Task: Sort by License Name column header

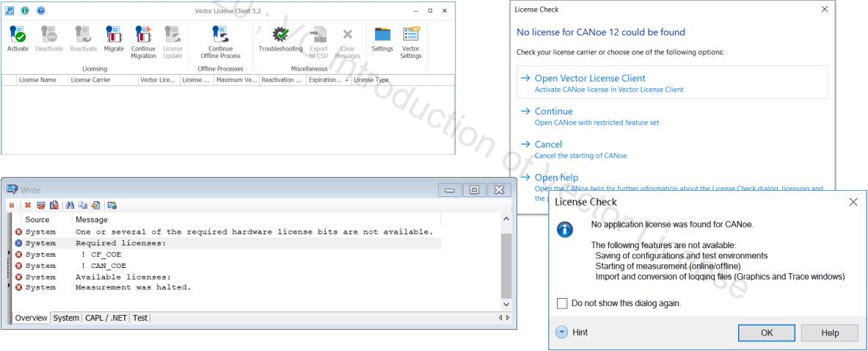Action: click(x=43, y=80)
